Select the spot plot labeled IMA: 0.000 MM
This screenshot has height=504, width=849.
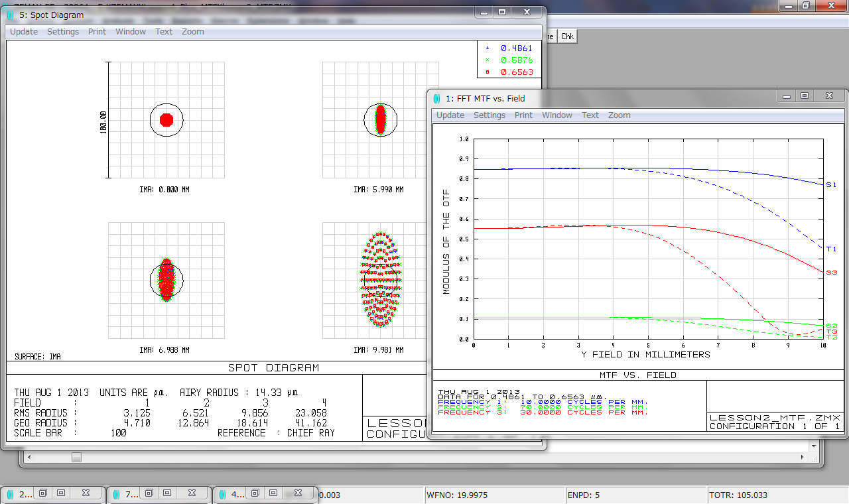[x=166, y=120]
